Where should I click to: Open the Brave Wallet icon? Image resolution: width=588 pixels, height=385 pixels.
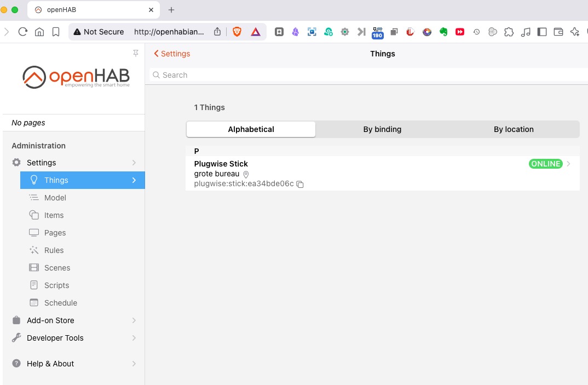(x=558, y=32)
